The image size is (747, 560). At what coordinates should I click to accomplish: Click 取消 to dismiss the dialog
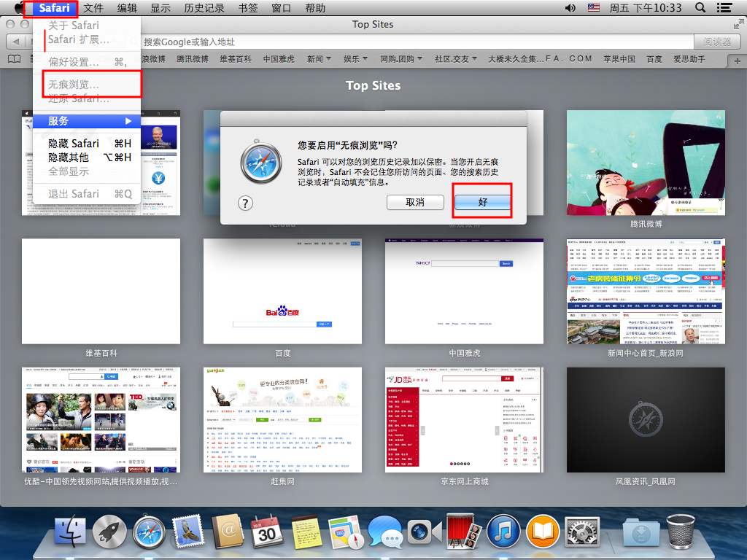(x=415, y=202)
